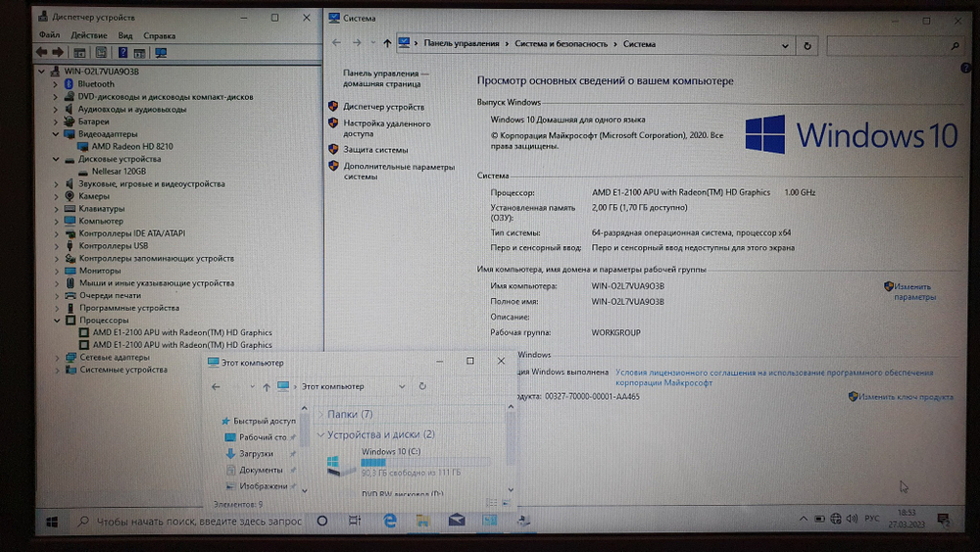
Task: Click the forward arrow in Device Manager toolbar
Action: tap(58, 53)
